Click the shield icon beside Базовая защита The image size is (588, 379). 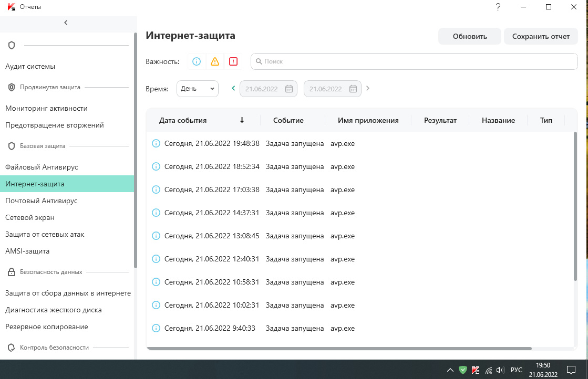[12, 146]
